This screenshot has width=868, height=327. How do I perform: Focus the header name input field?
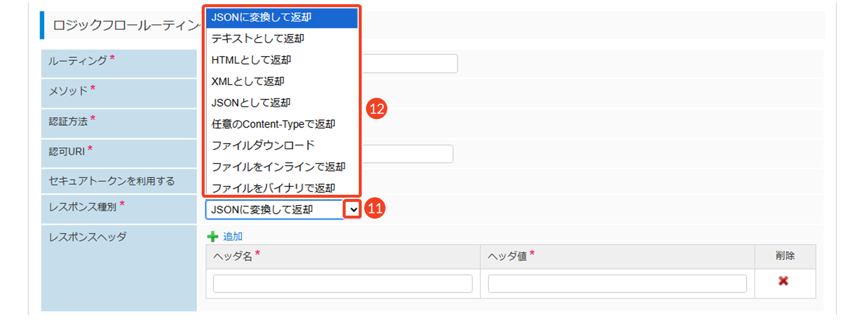pos(343,284)
